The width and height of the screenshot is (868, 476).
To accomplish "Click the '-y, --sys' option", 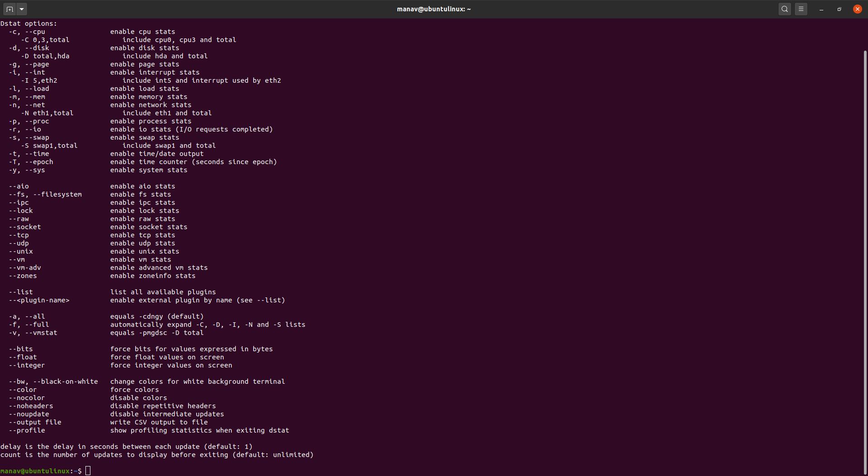I will pos(27,170).
